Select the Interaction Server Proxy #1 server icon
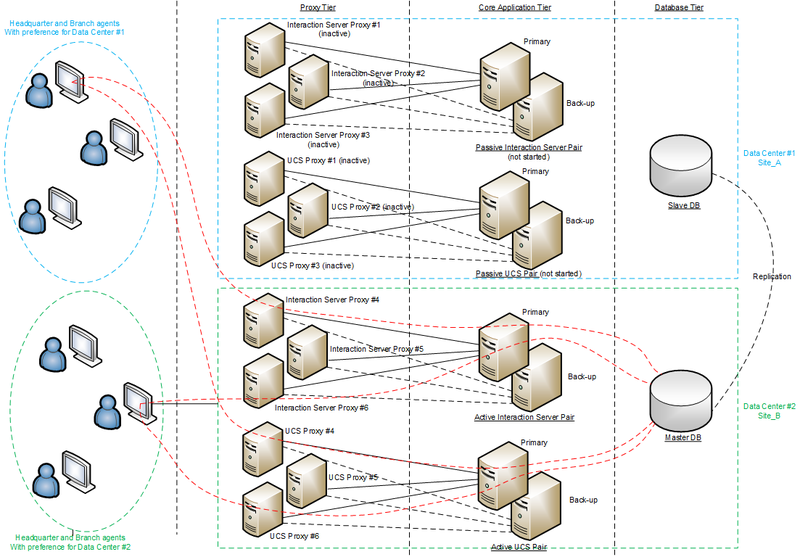This screenshot has height=557, width=800. point(264,50)
